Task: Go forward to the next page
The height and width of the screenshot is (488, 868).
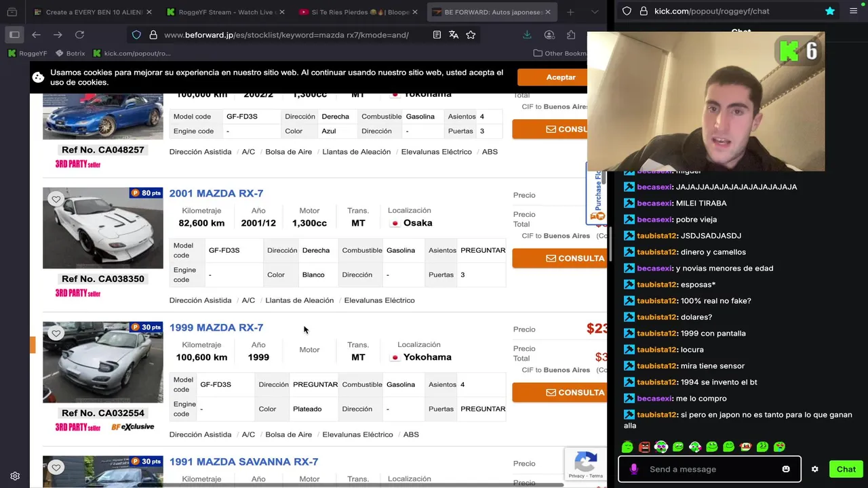Action: (58, 35)
